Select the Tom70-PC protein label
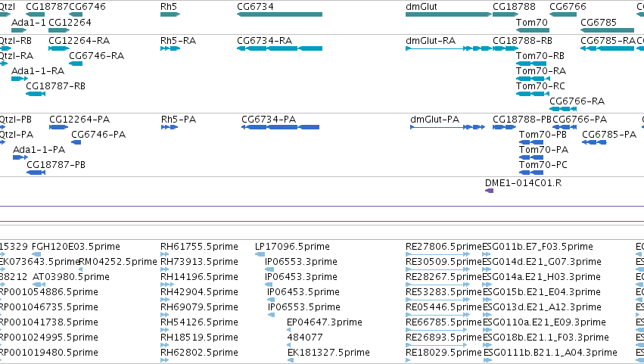This screenshot has height=364, width=644. pos(543,165)
